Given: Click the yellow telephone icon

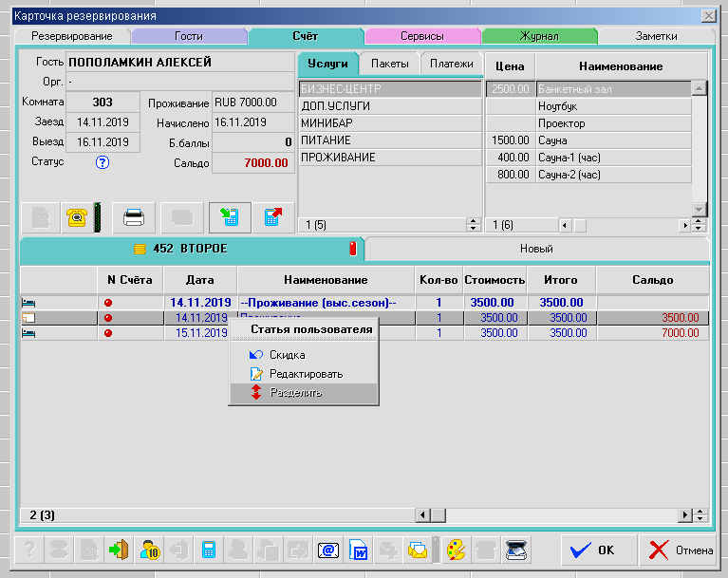Looking at the screenshot, I should click(x=76, y=217).
